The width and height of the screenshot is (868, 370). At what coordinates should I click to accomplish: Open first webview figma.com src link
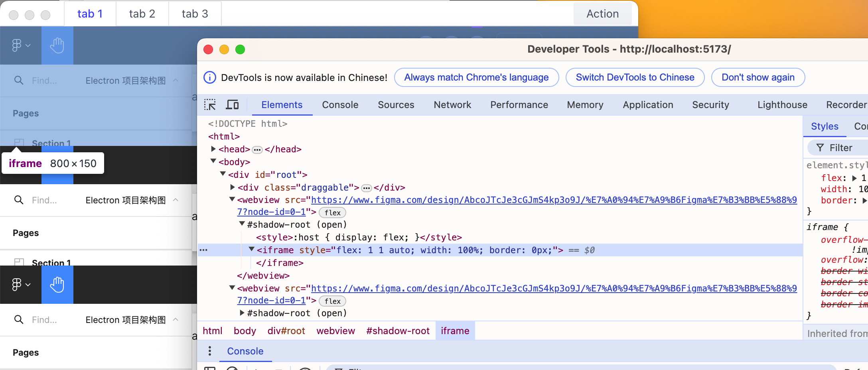tap(554, 200)
